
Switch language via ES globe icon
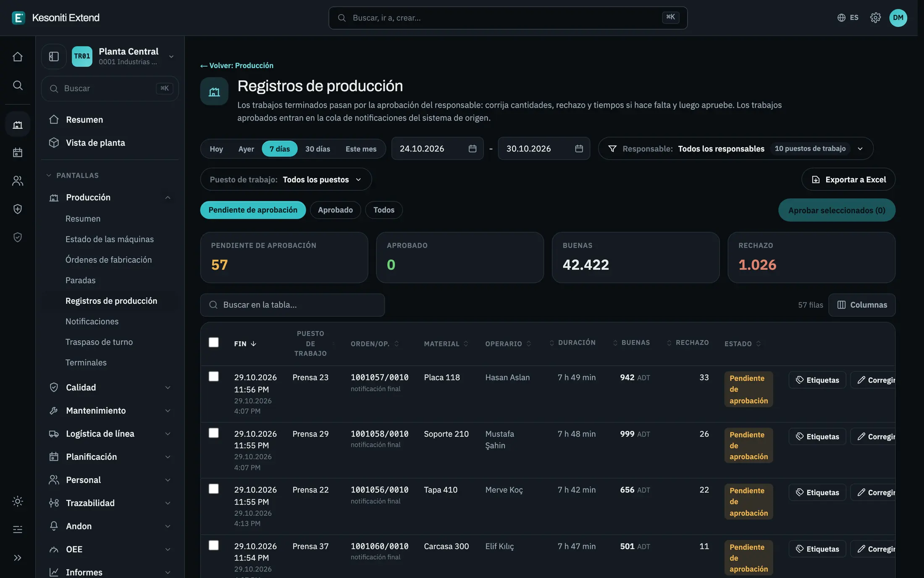pos(848,18)
